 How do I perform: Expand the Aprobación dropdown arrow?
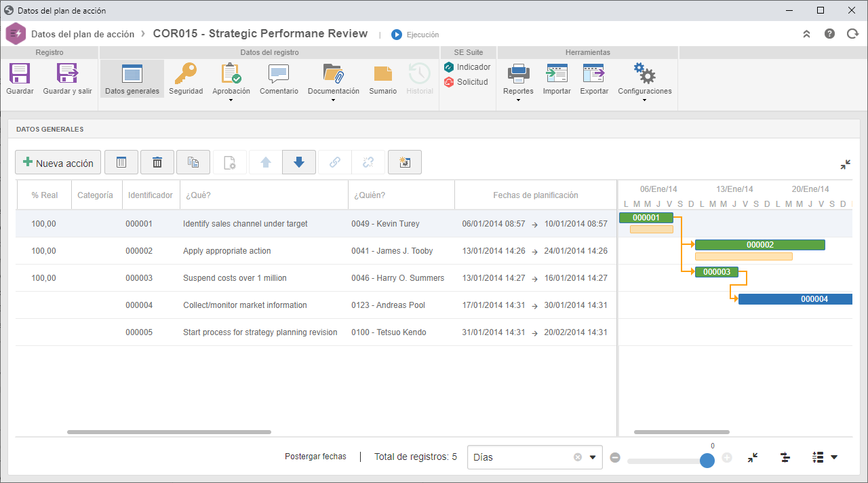coord(231,100)
